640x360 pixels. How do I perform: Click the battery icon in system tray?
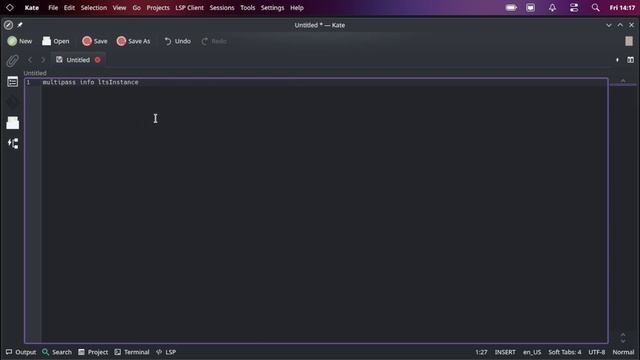511,8
